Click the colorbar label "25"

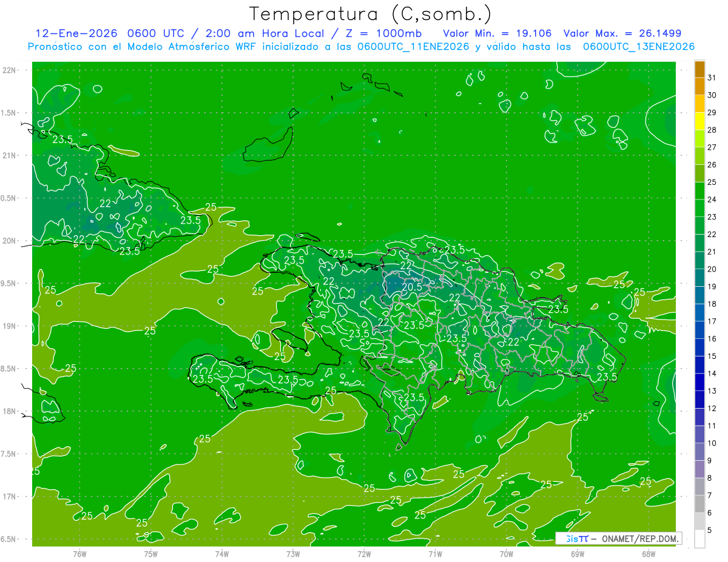click(x=712, y=182)
